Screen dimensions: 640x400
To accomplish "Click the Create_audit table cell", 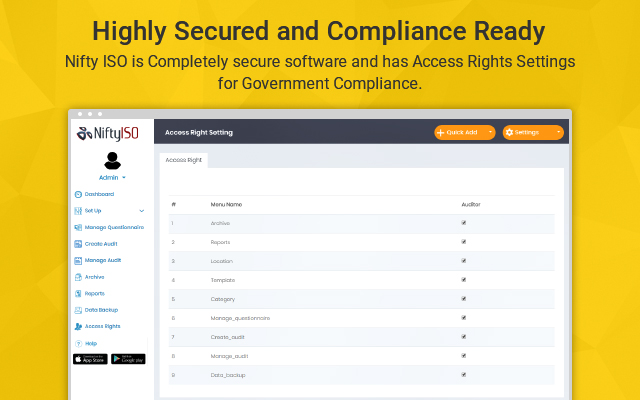I will (227, 337).
